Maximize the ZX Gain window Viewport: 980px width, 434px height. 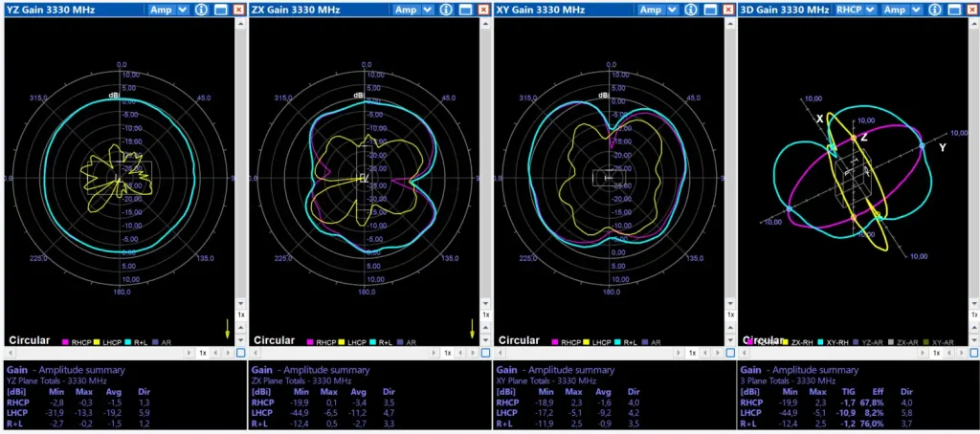(x=465, y=10)
